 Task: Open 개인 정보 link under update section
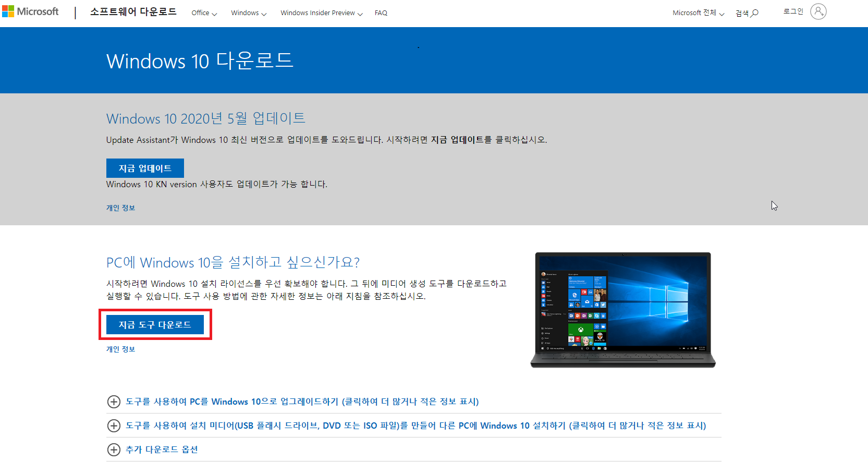tap(120, 208)
